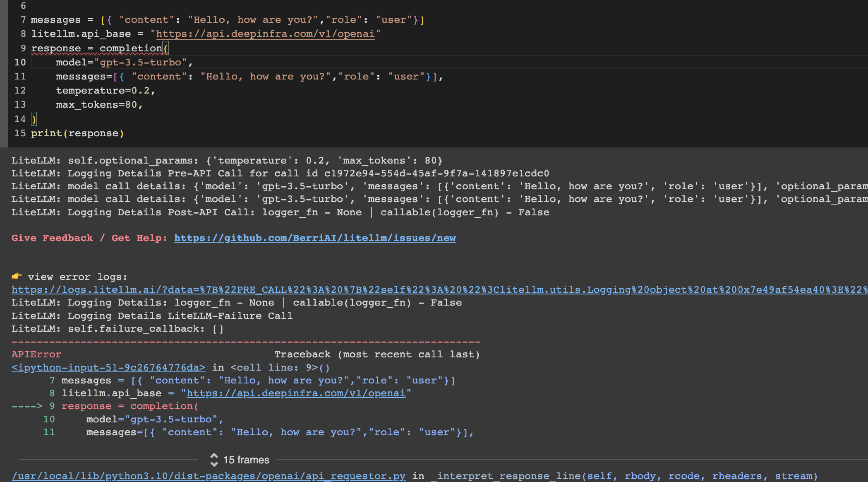Image resolution: width=868 pixels, height=482 pixels.
Task: Open the ipython-input cell reference link
Action: [x=108, y=367]
